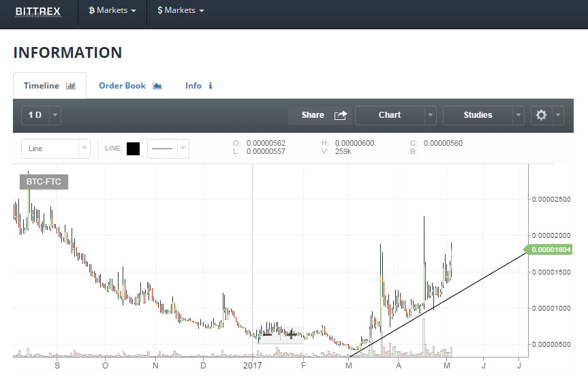The height and width of the screenshot is (378, 588).
Task: Switch to the Order Book tab
Action: (130, 86)
